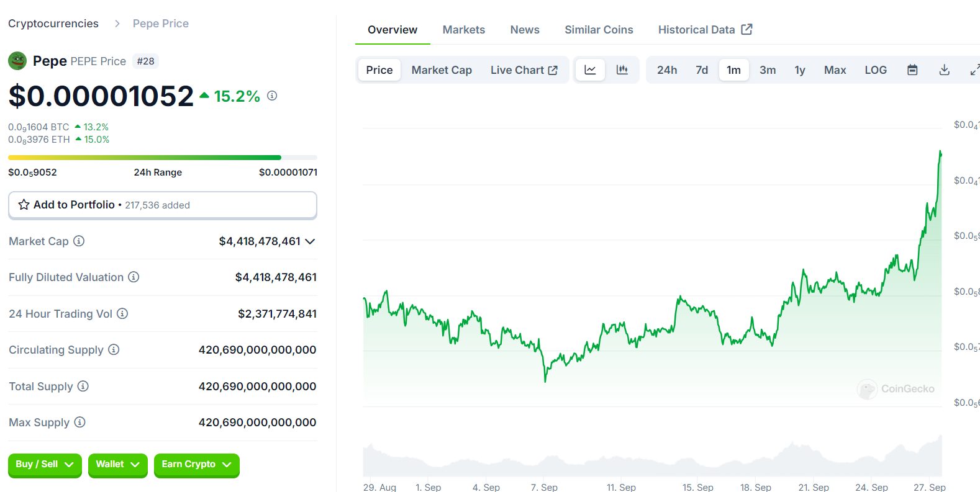Click the external link icon on Live Chart

[x=553, y=70]
